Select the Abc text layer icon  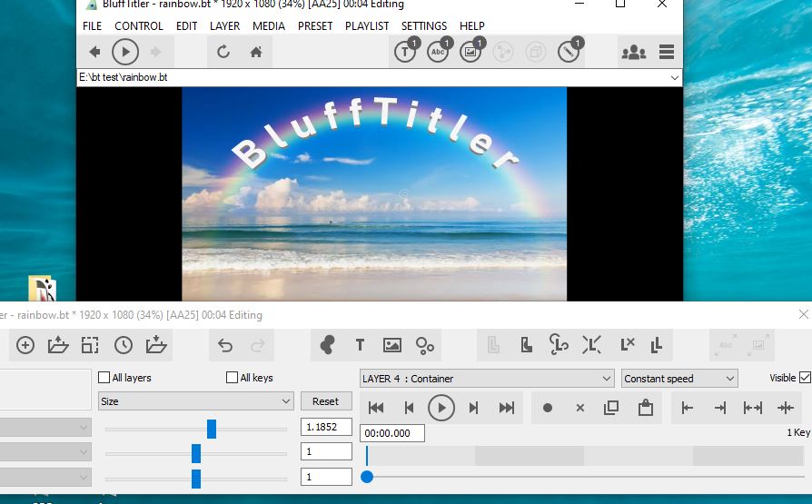[438, 52]
